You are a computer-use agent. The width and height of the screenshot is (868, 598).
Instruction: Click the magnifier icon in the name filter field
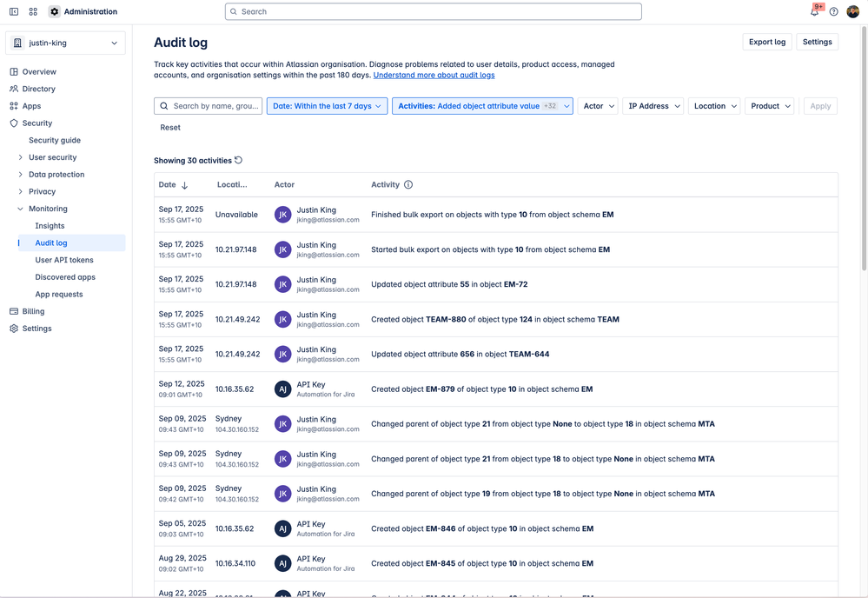point(164,106)
